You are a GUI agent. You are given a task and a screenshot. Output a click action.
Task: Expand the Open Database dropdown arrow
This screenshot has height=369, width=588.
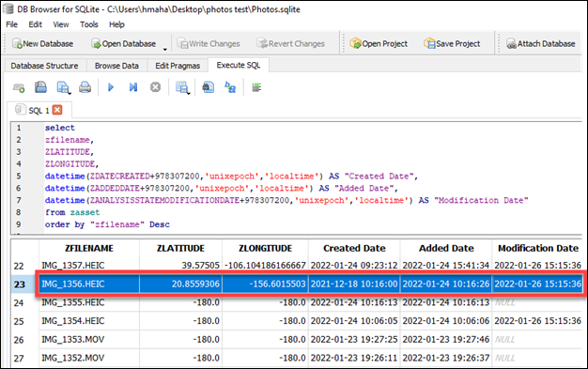(164, 49)
